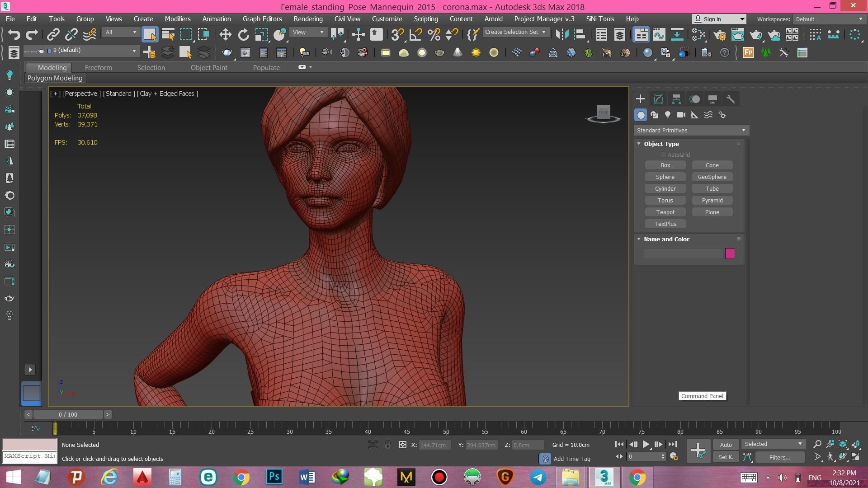868x488 pixels.
Task: Click the Redo arrow icon
Action: [x=32, y=34]
